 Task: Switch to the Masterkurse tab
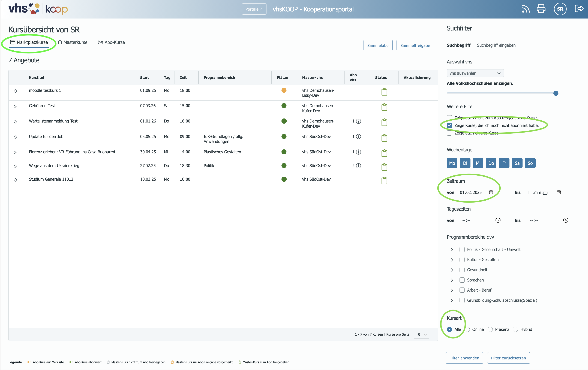(73, 42)
